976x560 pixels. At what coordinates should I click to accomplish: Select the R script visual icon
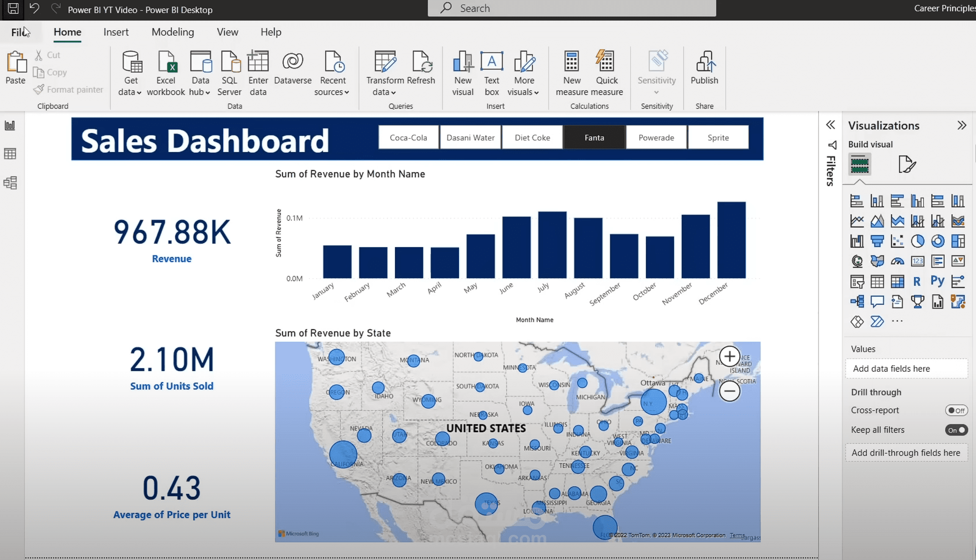tap(917, 281)
